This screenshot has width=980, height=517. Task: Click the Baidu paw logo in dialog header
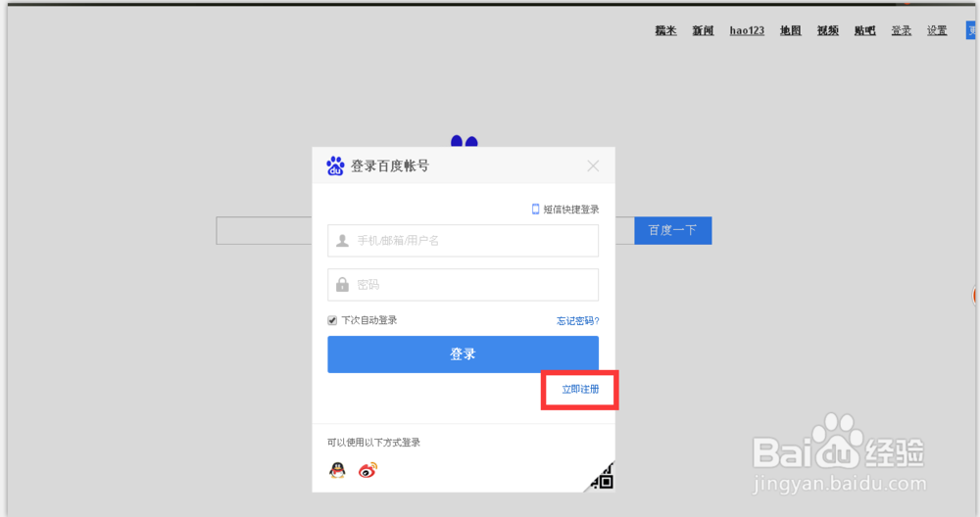click(335, 166)
